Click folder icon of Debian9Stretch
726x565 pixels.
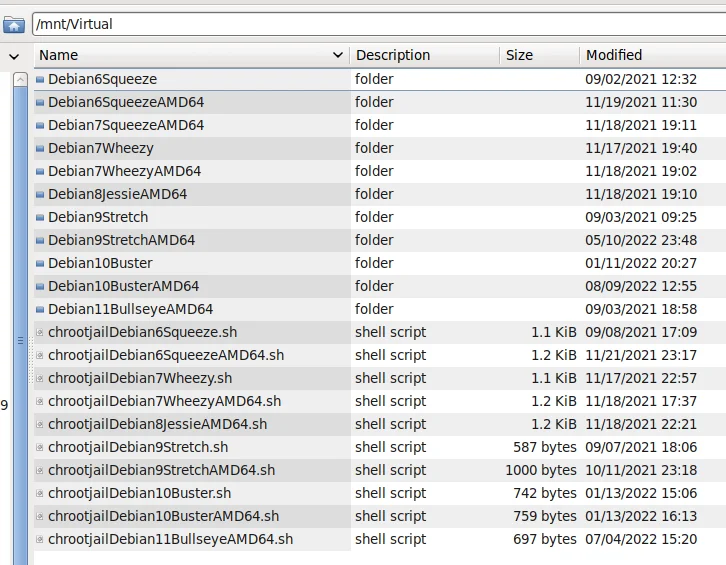[40, 217]
